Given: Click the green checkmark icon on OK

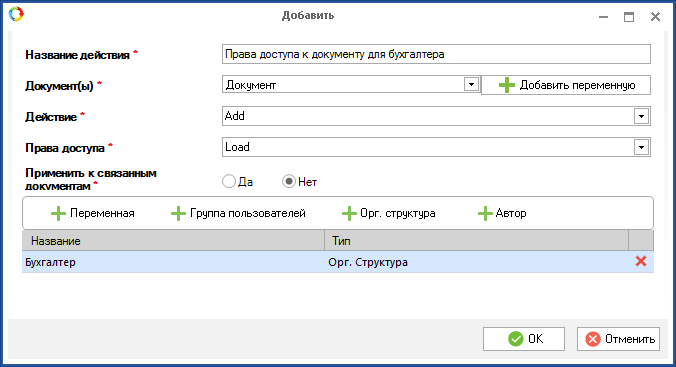Looking at the screenshot, I should pos(516,339).
